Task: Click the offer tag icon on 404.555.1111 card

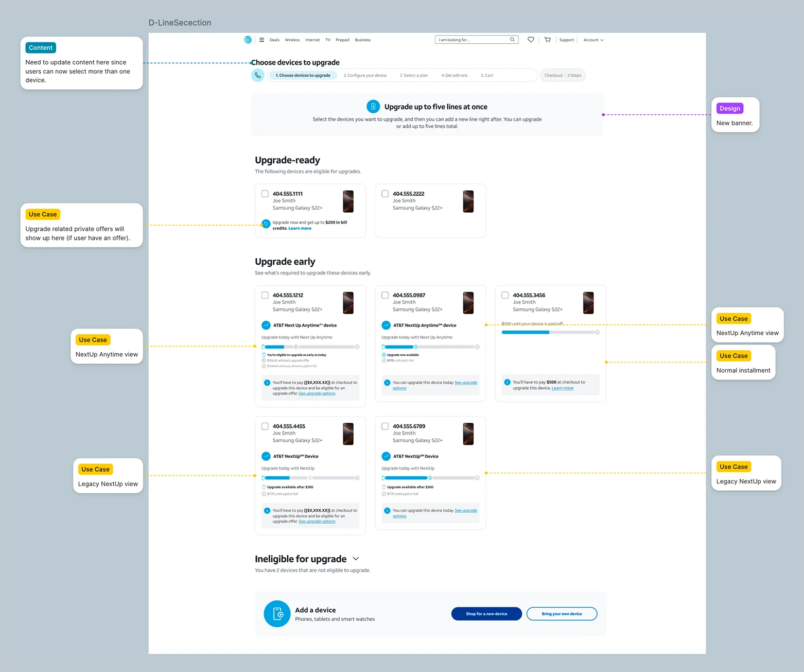Action: click(x=266, y=224)
